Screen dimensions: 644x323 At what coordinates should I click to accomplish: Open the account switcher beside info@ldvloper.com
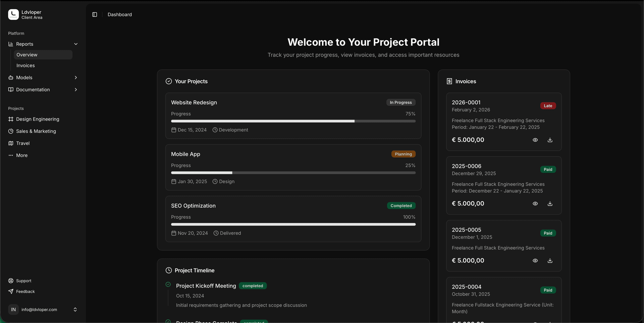(75, 310)
